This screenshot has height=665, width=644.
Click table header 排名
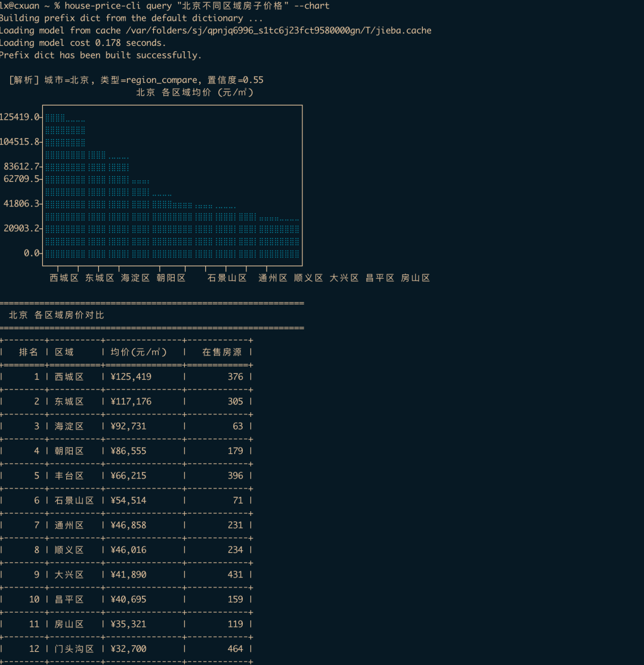(x=29, y=352)
